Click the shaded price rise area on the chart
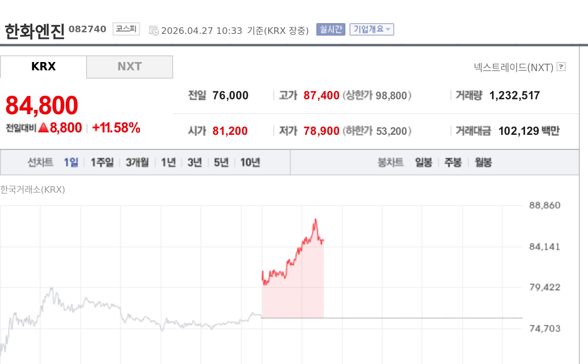This screenshot has width=588, height=364. click(292, 290)
